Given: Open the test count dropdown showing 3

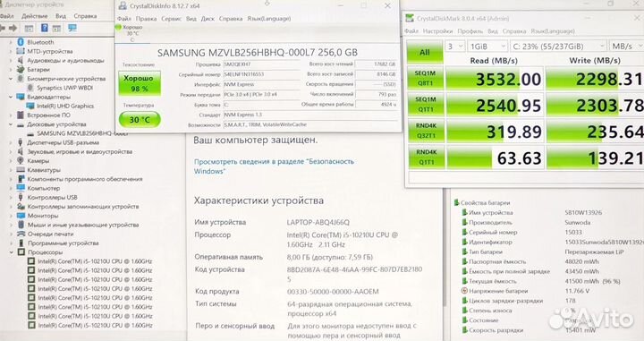Looking at the screenshot, I should tap(454, 47).
